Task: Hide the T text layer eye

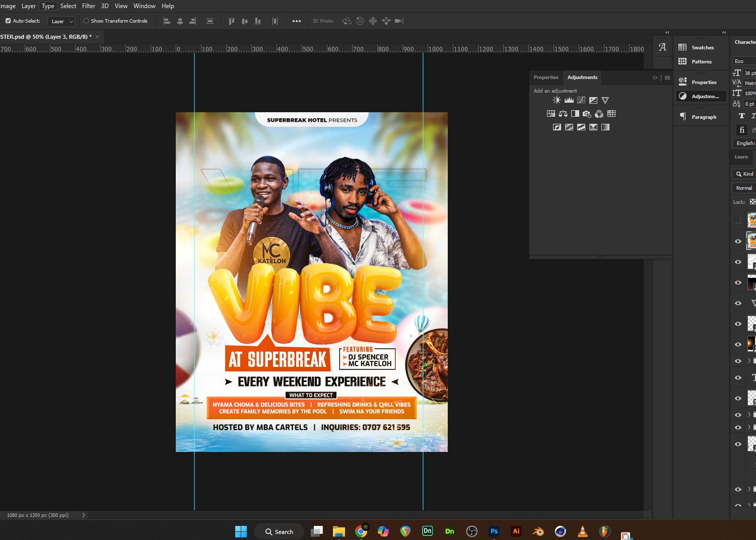Action: tap(738, 377)
